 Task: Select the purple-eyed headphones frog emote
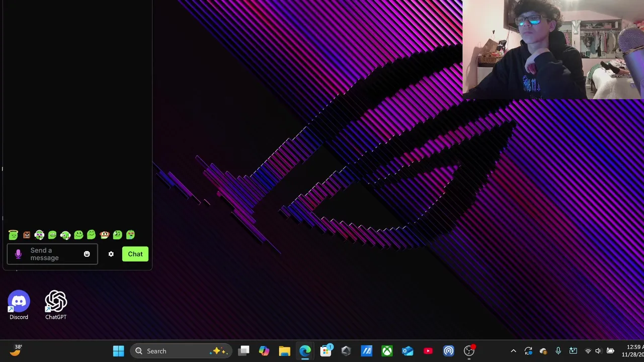point(39,235)
